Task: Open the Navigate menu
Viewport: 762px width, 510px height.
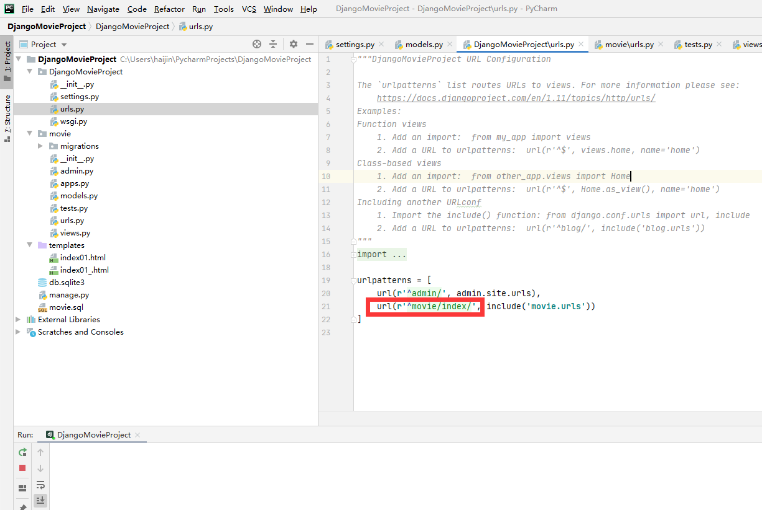Action: click(103, 9)
